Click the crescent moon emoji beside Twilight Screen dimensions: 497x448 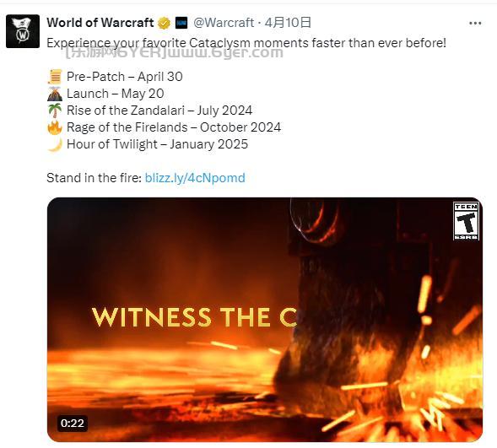tap(55, 144)
